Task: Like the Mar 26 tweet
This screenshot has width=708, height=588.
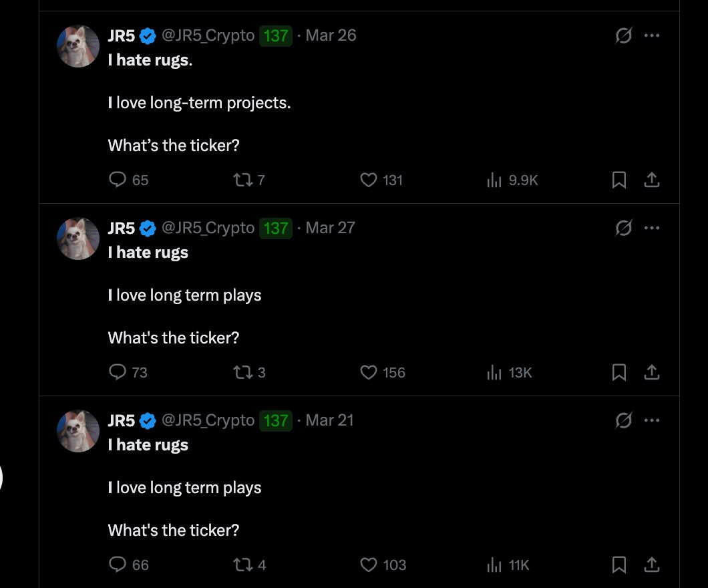Action: [x=369, y=180]
